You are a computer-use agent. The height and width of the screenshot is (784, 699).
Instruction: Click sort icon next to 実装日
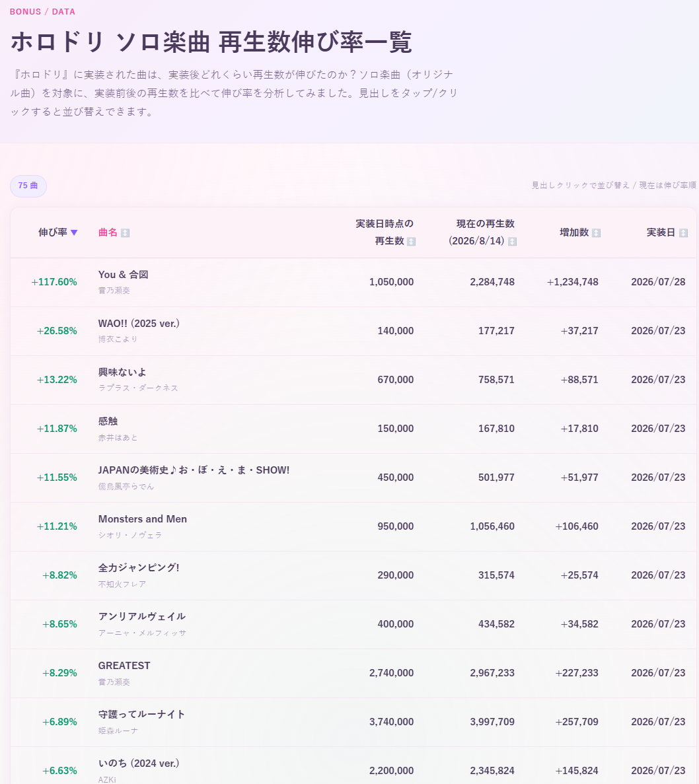[683, 233]
